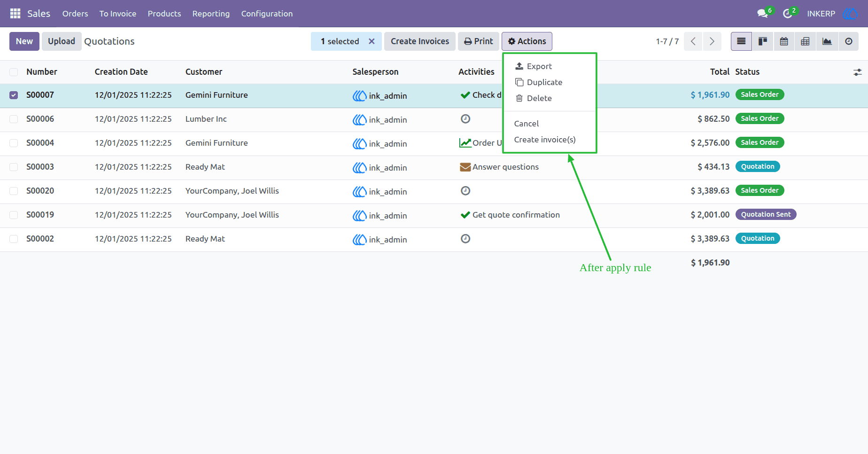Click the 1-7 / 7 pager counter

[x=667, y=41]
